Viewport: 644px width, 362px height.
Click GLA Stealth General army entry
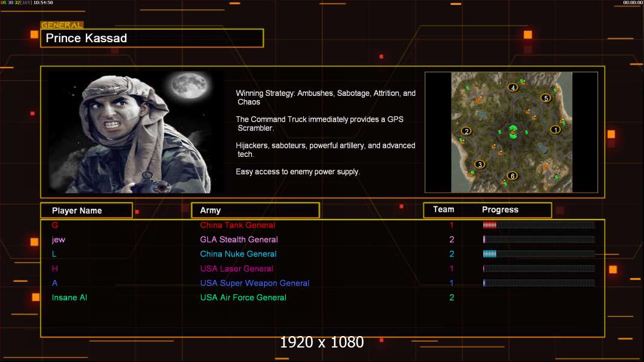[239, 240]
